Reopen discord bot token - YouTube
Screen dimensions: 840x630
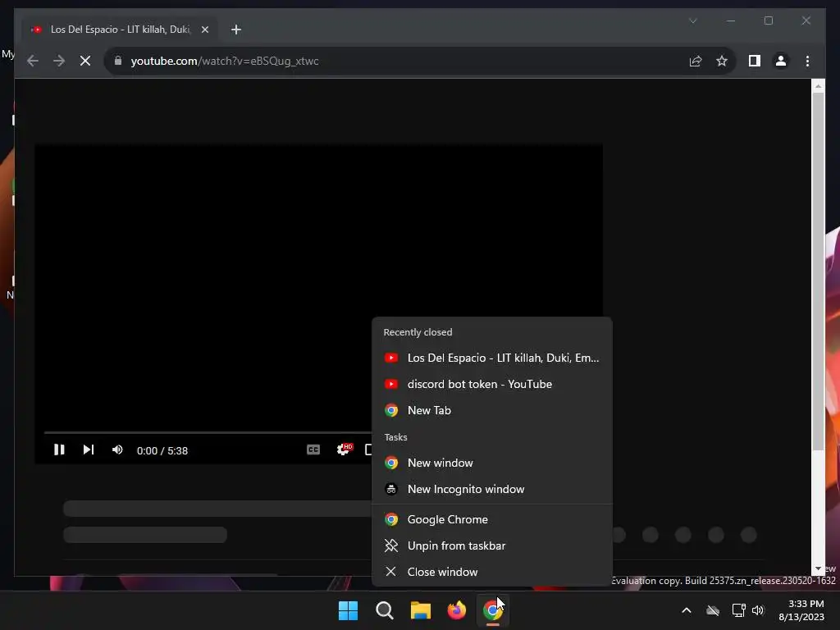[492, 384]
